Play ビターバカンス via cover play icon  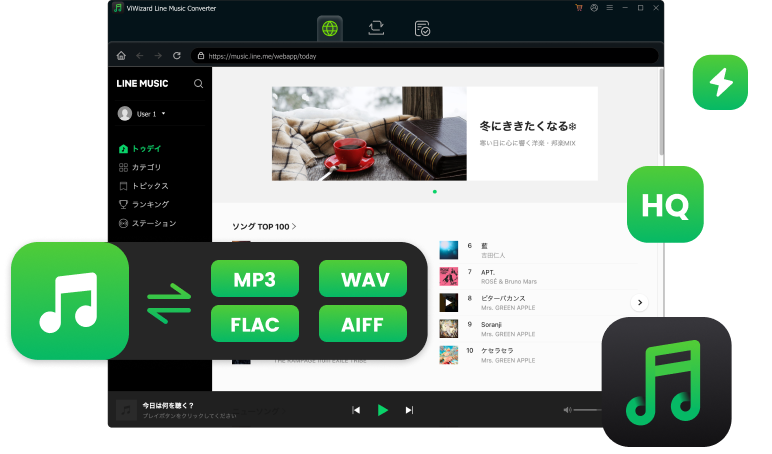(x=449, y=302)
